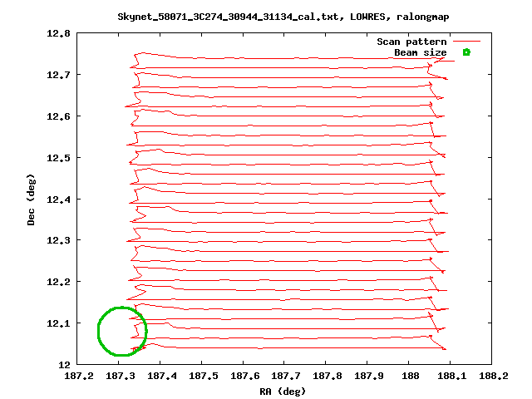The image size is (532, 399).
Task: Click the 'Beam size' legend label
Action: 421,52
